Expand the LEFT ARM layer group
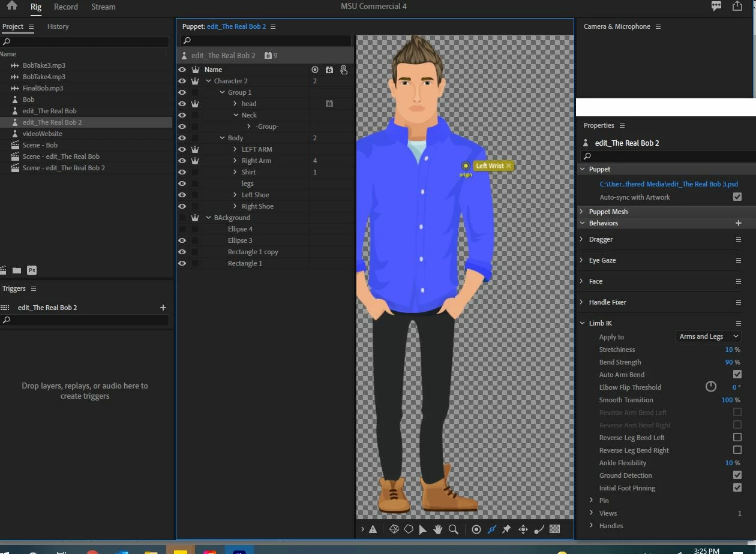The width and height of the screenshot is (756, 554). 235,149
